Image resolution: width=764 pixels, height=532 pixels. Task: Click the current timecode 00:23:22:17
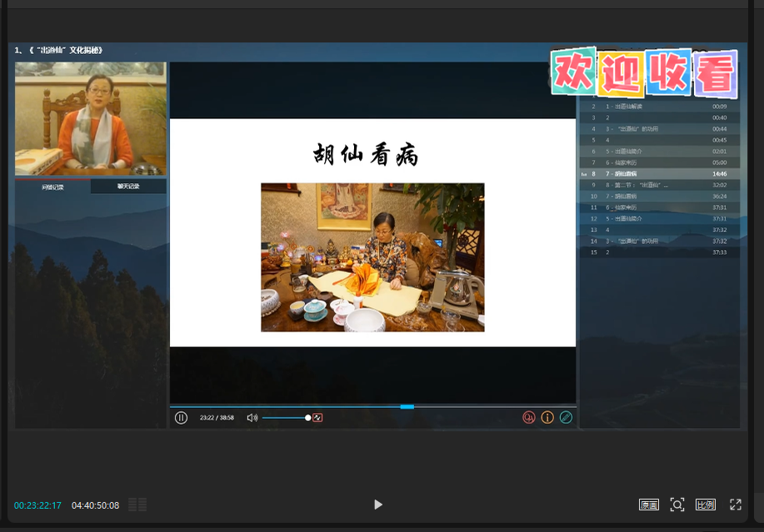point(37,505)
